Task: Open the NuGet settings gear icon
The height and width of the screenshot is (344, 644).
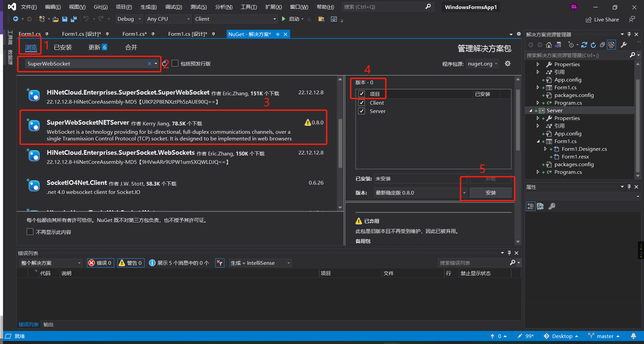Action: click(508, 64)
